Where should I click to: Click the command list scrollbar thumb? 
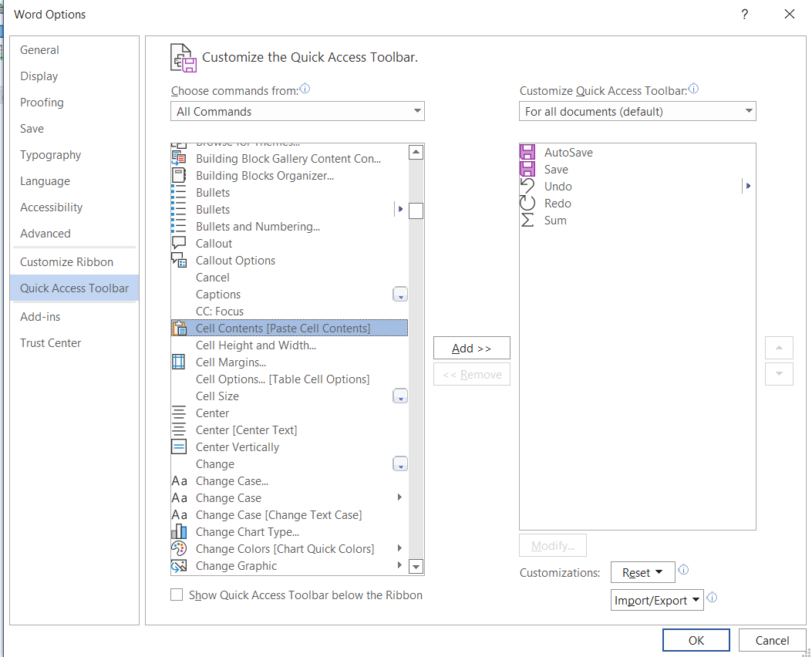[416, 211]
